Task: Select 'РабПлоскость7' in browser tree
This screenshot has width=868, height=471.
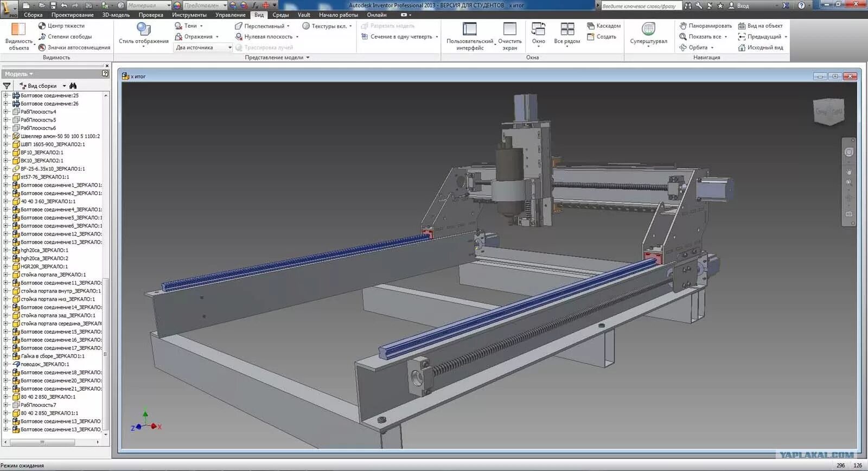Action: [38, 405]
